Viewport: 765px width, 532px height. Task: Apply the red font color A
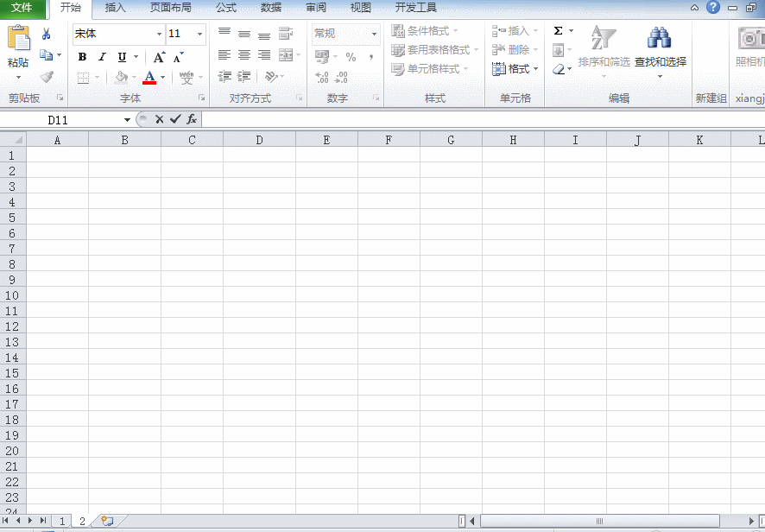[x=149, y=77]
